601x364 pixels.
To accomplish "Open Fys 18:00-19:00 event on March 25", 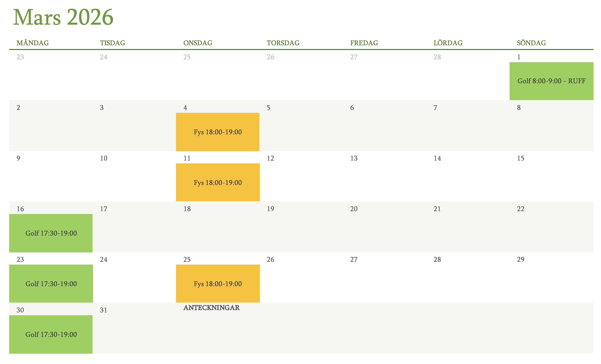I will pos(218,284).
